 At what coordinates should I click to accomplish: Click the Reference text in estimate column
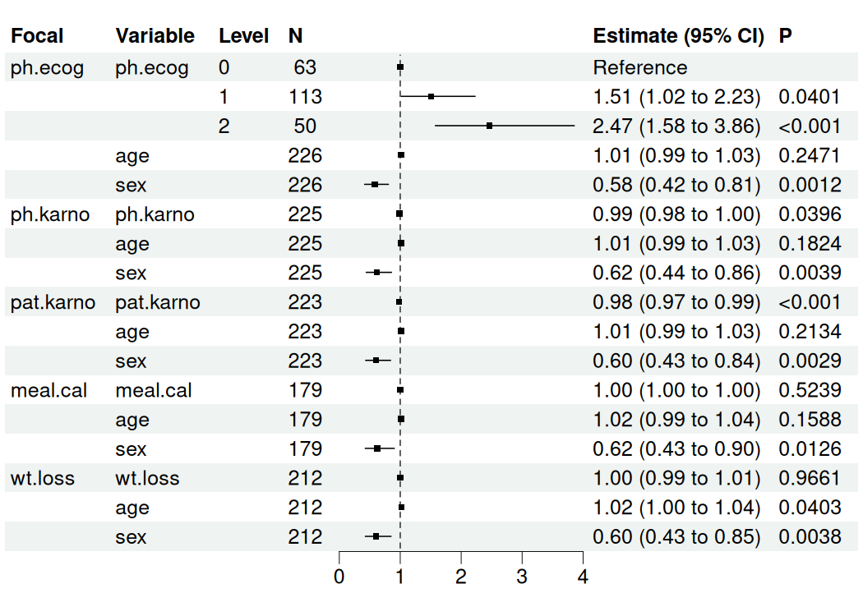(640, 67)
